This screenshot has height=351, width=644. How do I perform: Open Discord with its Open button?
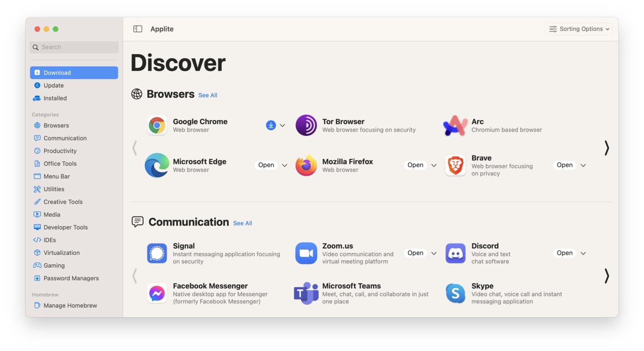click(565, 253)
